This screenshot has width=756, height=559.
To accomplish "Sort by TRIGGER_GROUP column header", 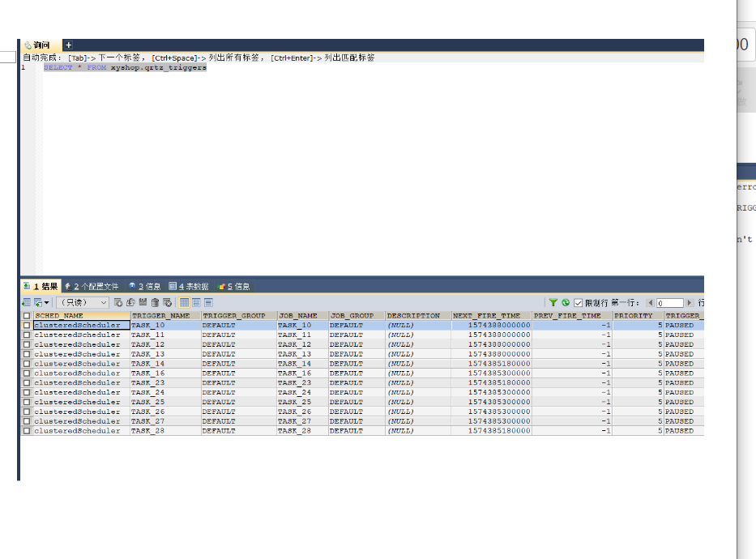I will [239, 316].
